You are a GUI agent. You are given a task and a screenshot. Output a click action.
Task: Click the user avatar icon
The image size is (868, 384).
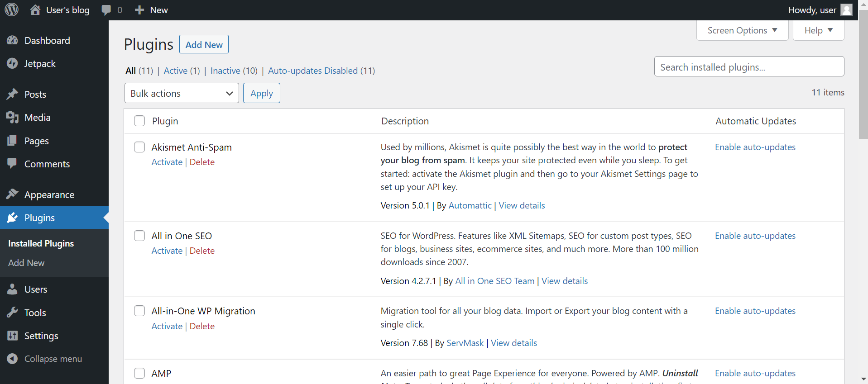click(x=846, y=9)
